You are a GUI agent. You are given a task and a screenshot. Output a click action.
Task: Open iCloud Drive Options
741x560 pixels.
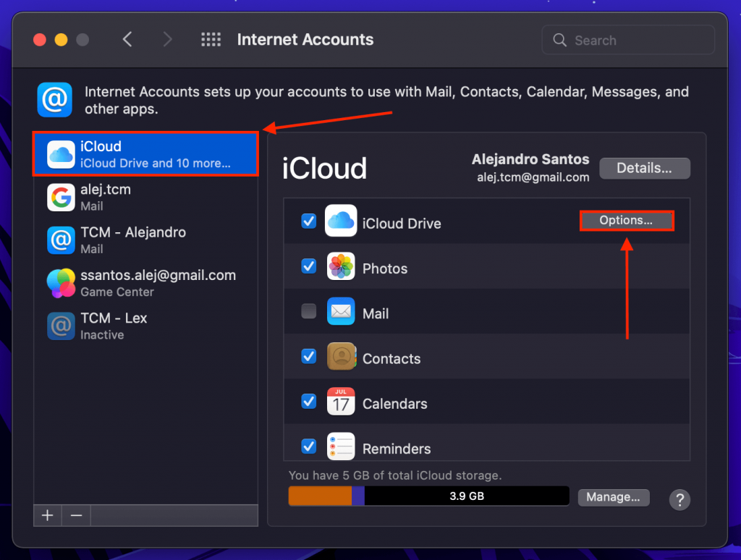coord(627,221)
